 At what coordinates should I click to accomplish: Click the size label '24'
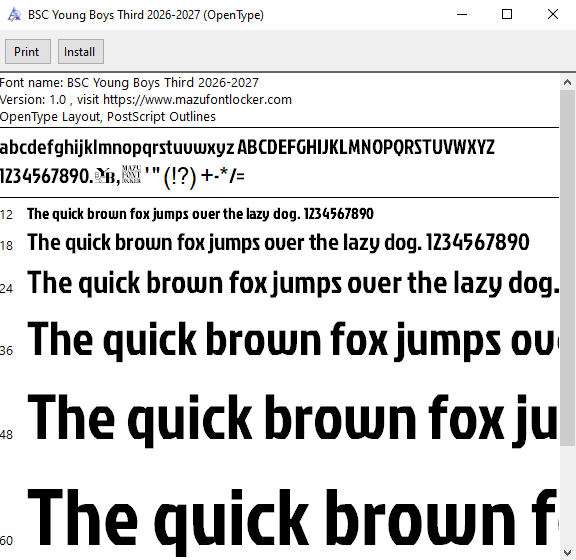7,289
